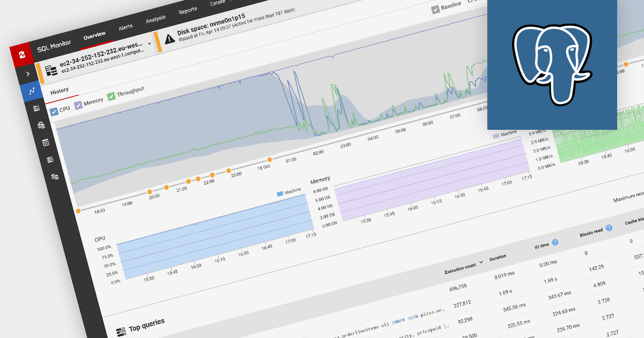Select the 0.019 ms duration cell
Image resolution: width=644 pixels, height=338 pixels.
click(x=505, y=274)
